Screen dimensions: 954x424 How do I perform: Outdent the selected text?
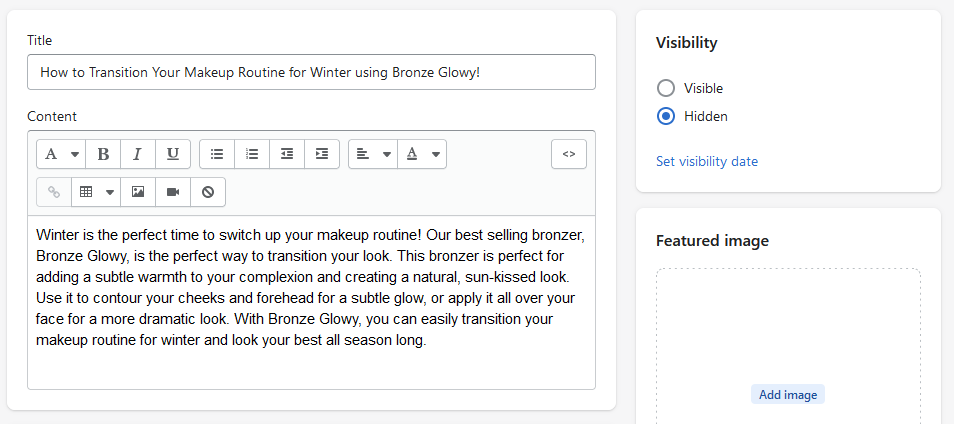287,155
